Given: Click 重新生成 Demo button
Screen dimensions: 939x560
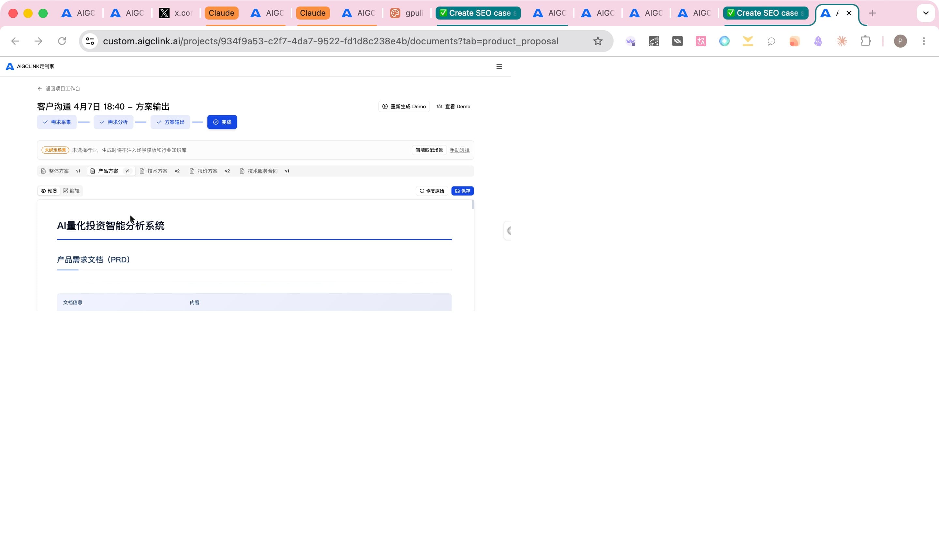Looking at the screenshot, I should [404, 106].
